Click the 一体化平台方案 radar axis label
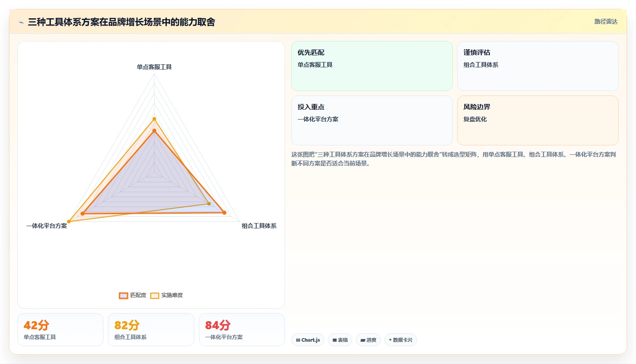Image resolution: width=636 pixels, height=364 pixels. click(x=46, y=226)
